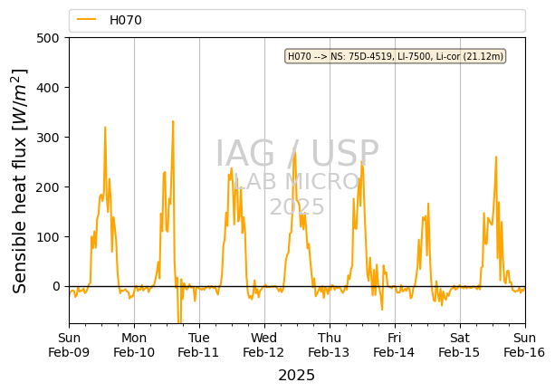The image size is (555, 392).
Task: Click the 2025 x-axis title
Action: [x=297, y=376]
